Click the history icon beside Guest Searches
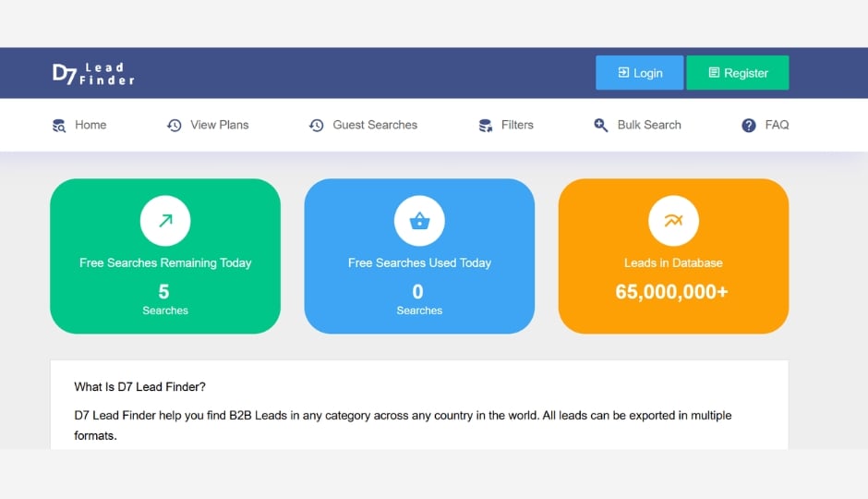 pyautogui.click(x=316, y=125)
